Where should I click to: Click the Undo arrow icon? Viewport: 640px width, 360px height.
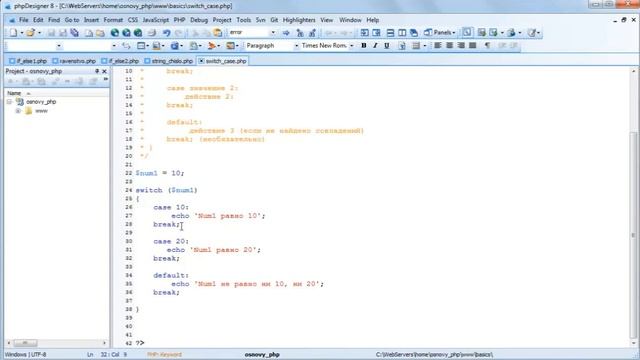point(166,33)
